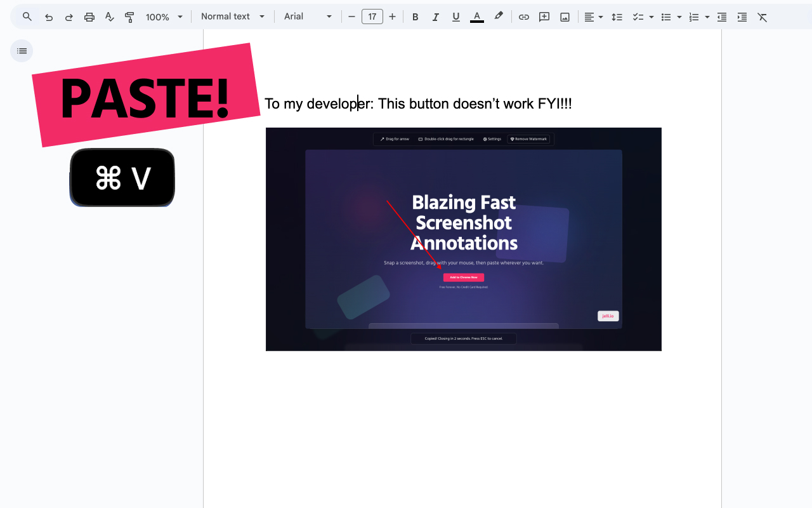This screenshot has width=812, height=508.
Task: Run spelling and grammar check
Action: [x=110, y=17]
